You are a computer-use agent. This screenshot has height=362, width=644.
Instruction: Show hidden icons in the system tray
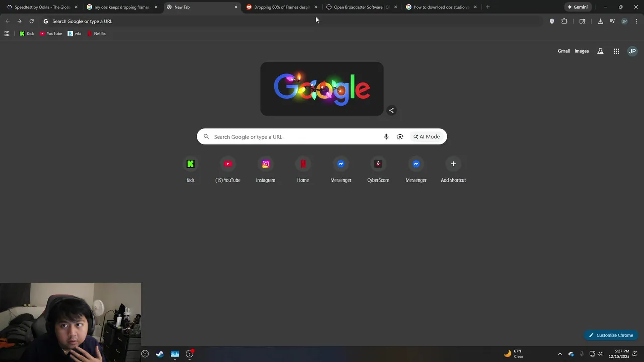(x=560, y=354)
